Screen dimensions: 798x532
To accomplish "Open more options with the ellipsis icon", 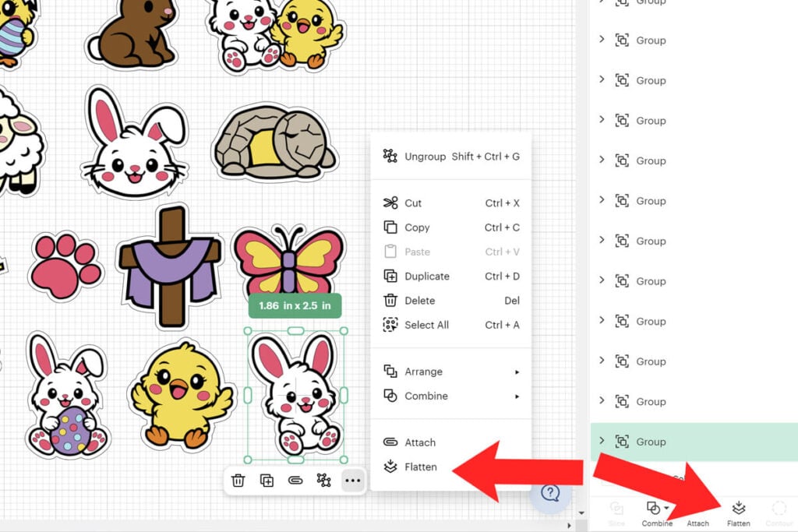I will (x=352, y=481).
